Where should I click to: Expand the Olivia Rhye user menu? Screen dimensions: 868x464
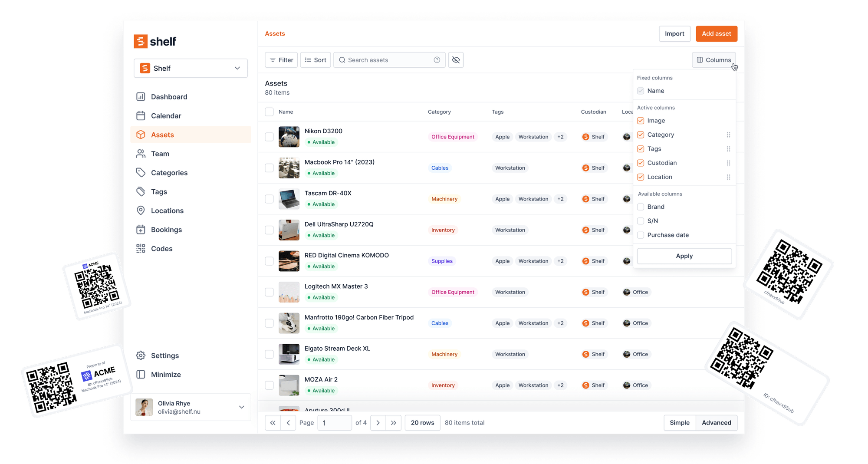click(191, 407)
